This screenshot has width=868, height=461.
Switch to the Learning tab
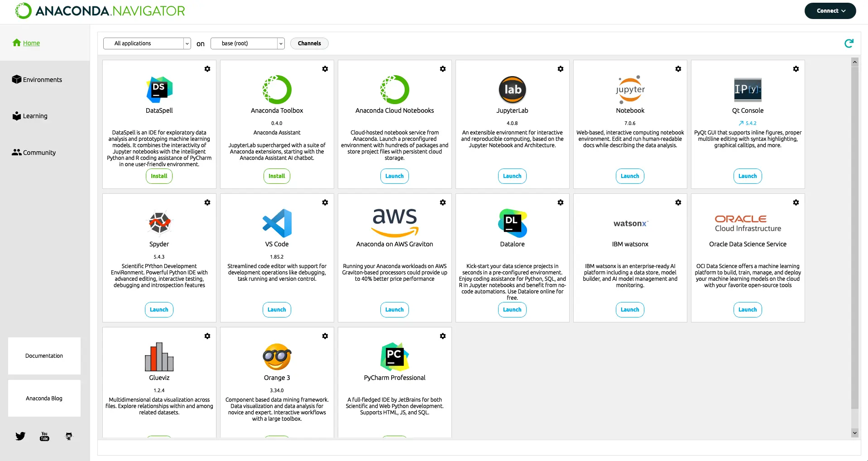30,116
